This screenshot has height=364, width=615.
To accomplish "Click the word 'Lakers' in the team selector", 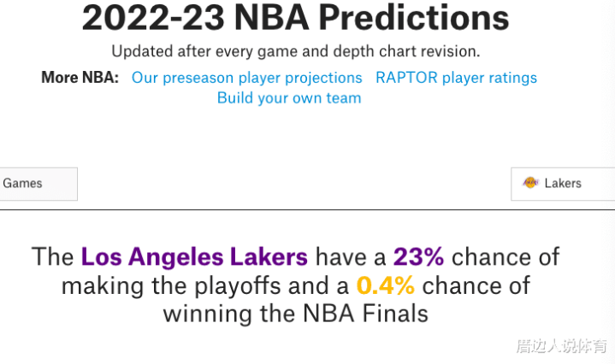I will point(563,184).
